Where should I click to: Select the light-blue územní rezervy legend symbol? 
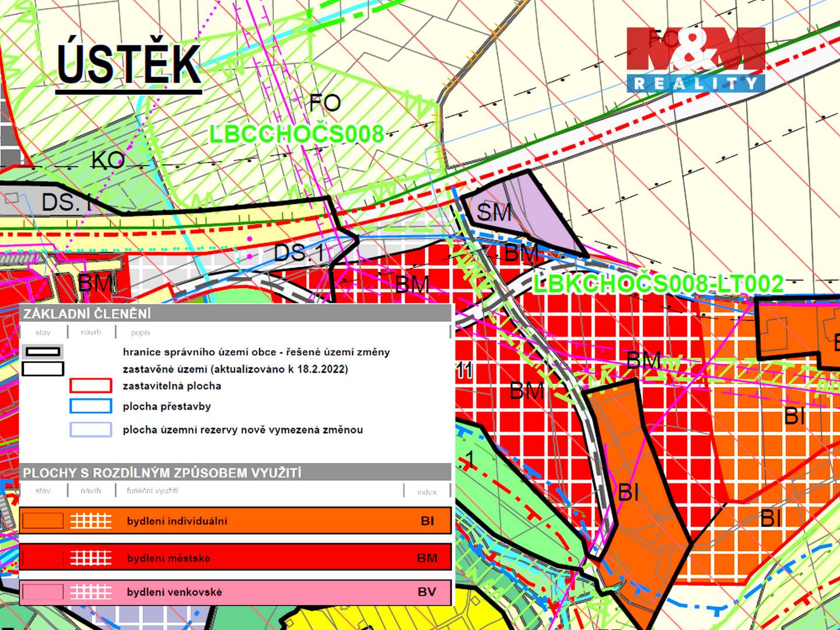pos(90,430)
